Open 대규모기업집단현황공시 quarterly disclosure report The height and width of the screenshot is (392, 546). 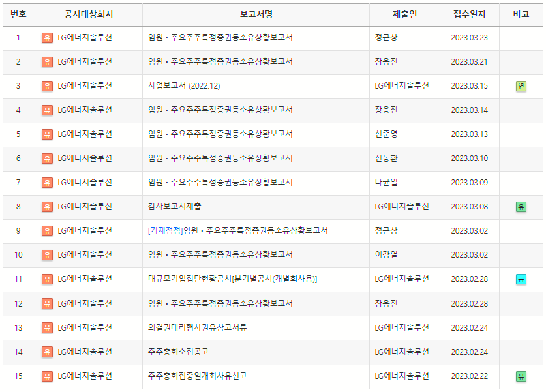point(233,279)
